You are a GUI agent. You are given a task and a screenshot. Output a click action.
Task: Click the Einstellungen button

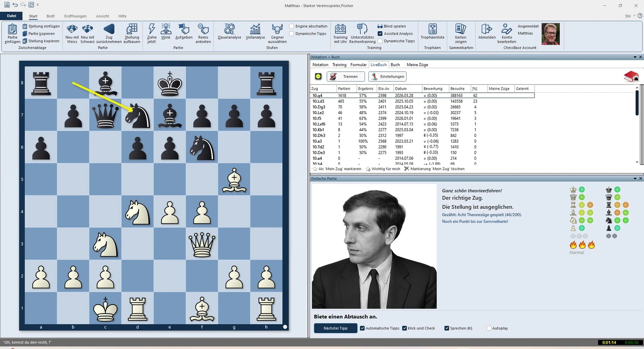click(x=387, y=76)
